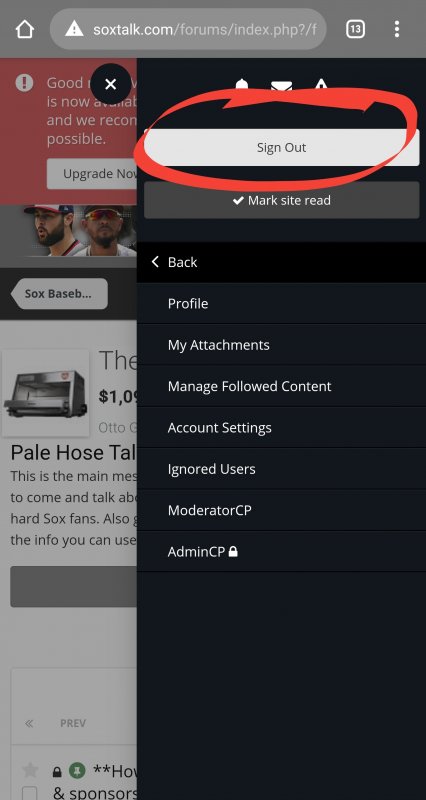The image size is (426, 800).
Task: Focus the soxtalk.com address bar
Action: pyautogui.click(x=188, y=29)
